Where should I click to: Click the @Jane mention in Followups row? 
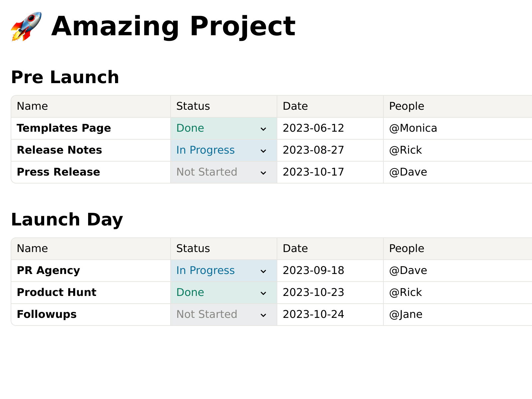coord(406,315)
